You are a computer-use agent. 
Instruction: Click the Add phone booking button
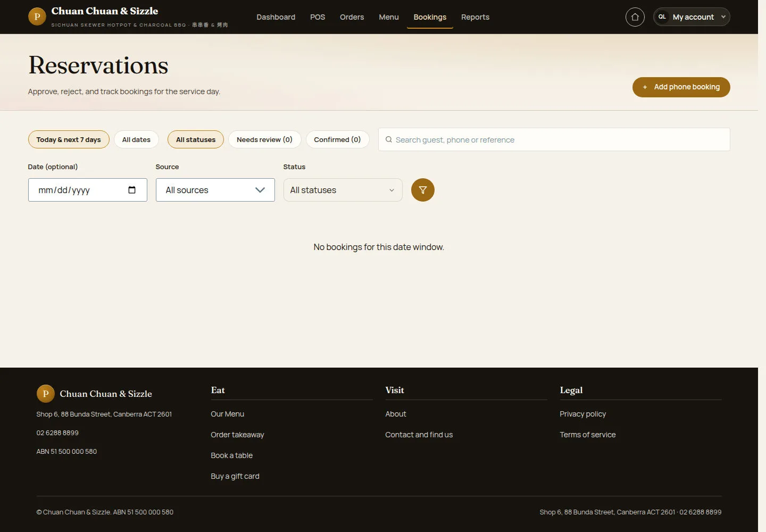pyautogui.click(x=681, y=87)
